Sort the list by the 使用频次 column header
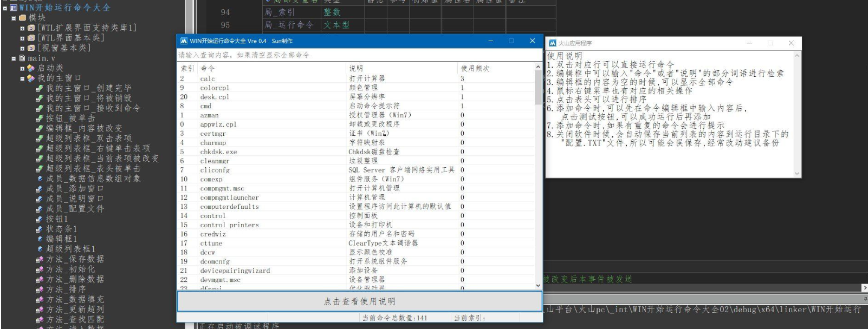Image resolution: width=868 pixels, height=329 pixels. click(x=496, y=68)
